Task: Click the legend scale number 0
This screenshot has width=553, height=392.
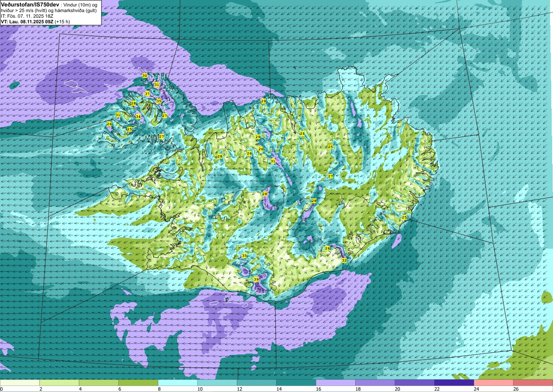Action: [2, 389]
